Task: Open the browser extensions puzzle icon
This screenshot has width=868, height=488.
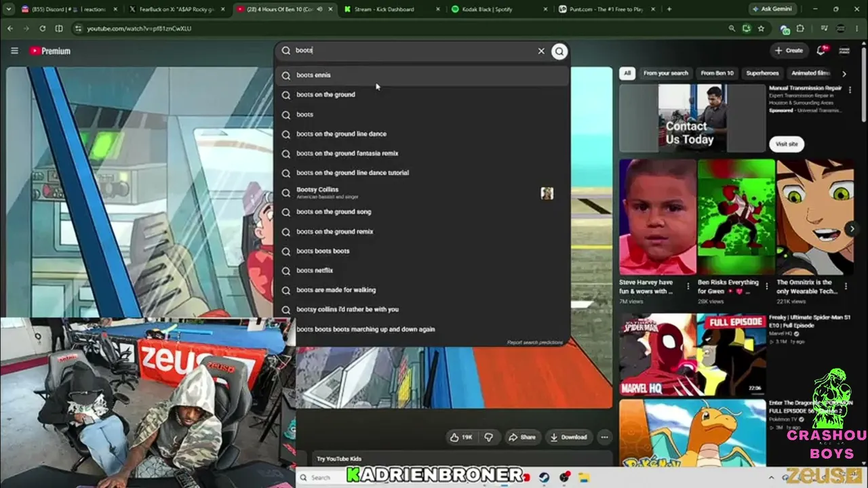Action: click(x=800, y=28)
